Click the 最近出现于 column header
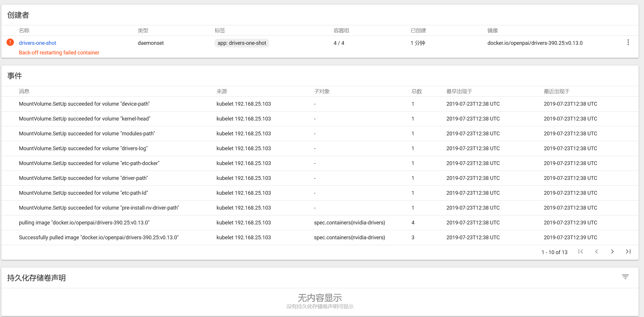Screen dimensions: 644x317 (x=557, y=91)
